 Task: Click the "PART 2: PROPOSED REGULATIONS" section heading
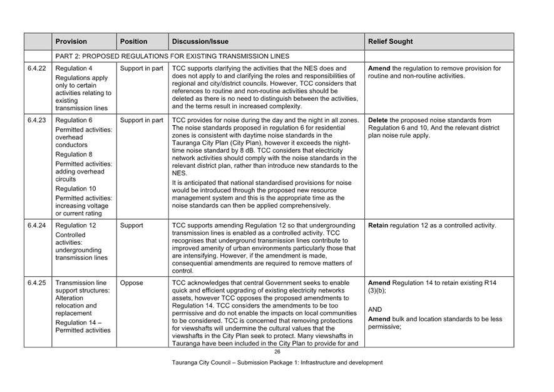(172, 56)
